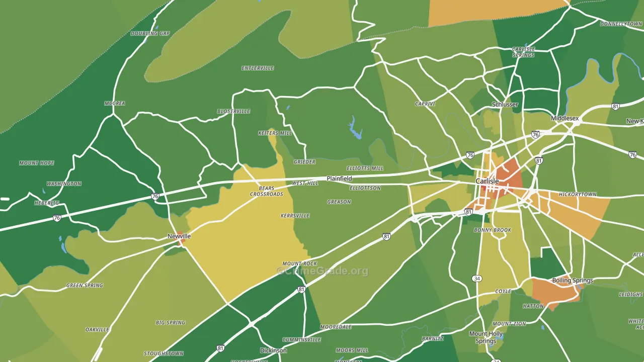Viewport: 644px width, 362px height.
Task: Click the Middlesex label
Action: point(565,119)
